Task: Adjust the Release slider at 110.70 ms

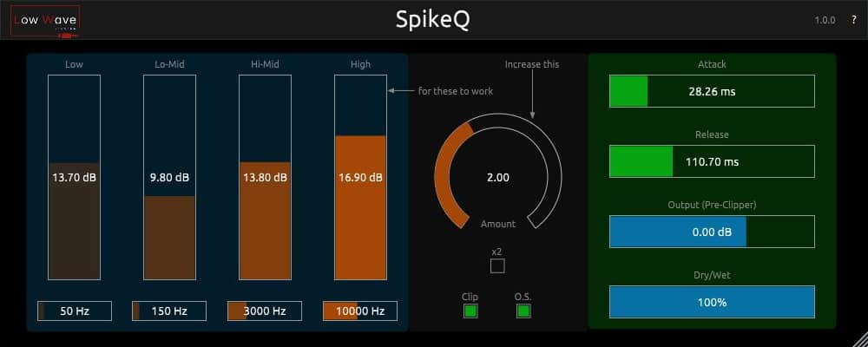Action: [712, 161]
